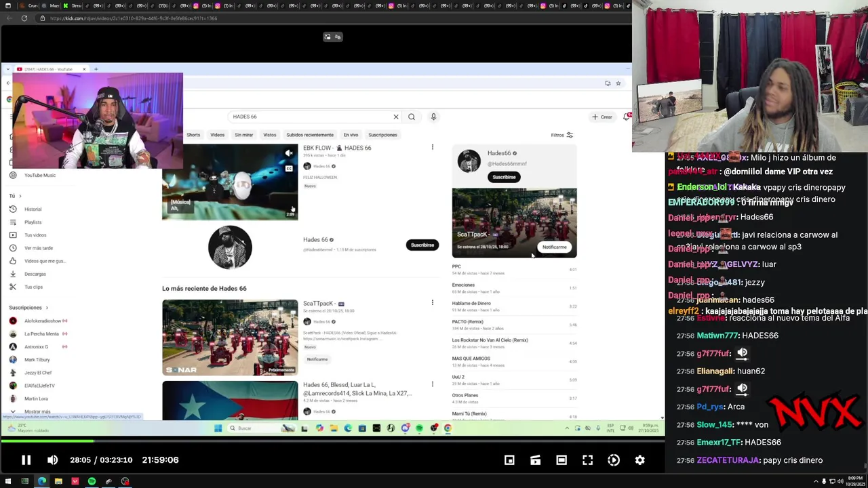Open Playlists in the sidebar
868x488 pixels.
point(33,222)
